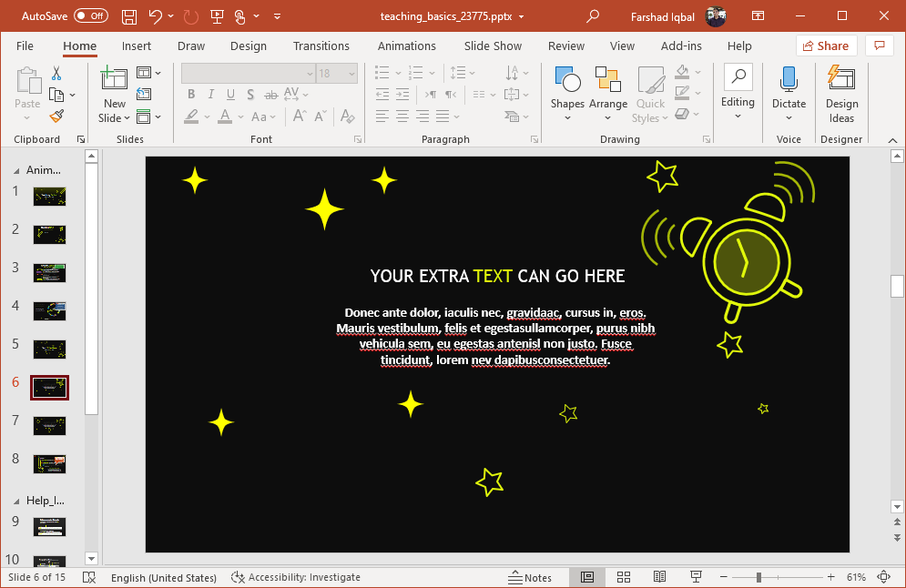Screen dimensions: 906x588
Task: Start Slide Show from status bar
Action: (x=696, y=577)
